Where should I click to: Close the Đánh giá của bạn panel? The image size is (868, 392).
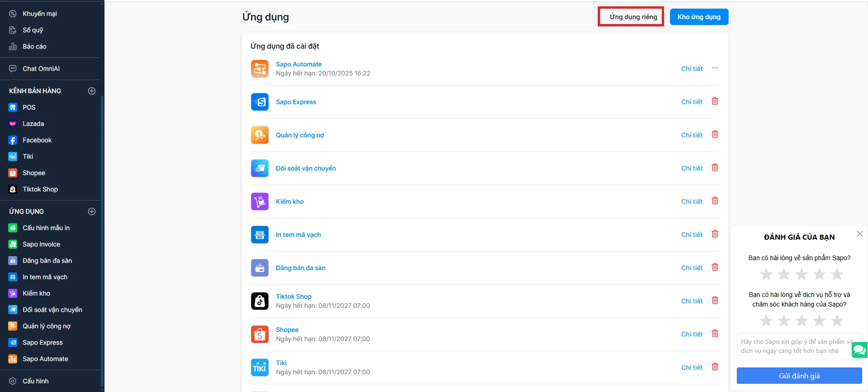tap(860, 234)
